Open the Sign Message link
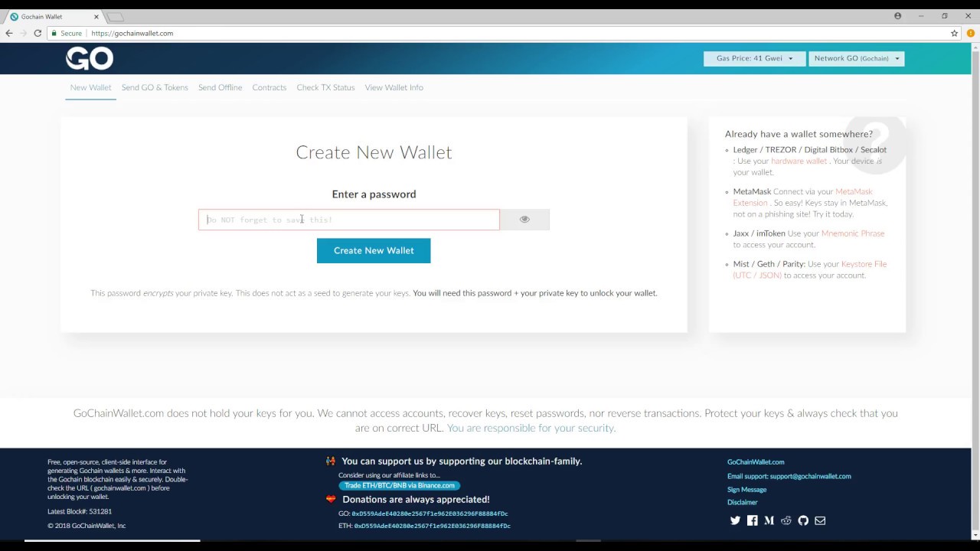980x551 pixels. coord(746,490)
